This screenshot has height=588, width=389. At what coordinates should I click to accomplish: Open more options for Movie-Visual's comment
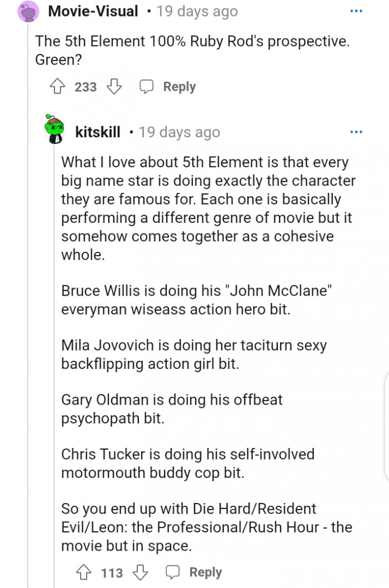click(356, 11)
